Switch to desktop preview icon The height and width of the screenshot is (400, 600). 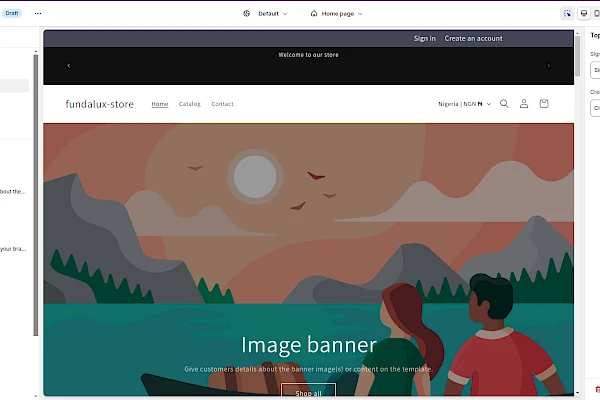[584, 14]
